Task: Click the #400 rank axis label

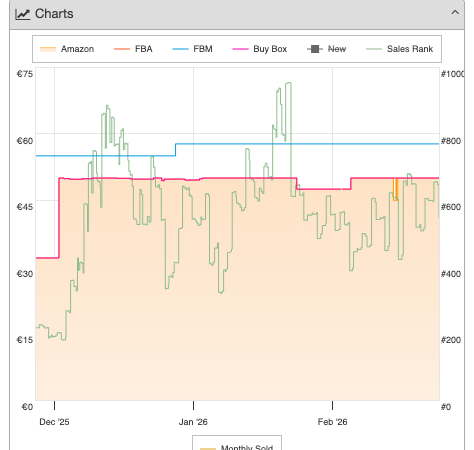Action: [451, 274]
